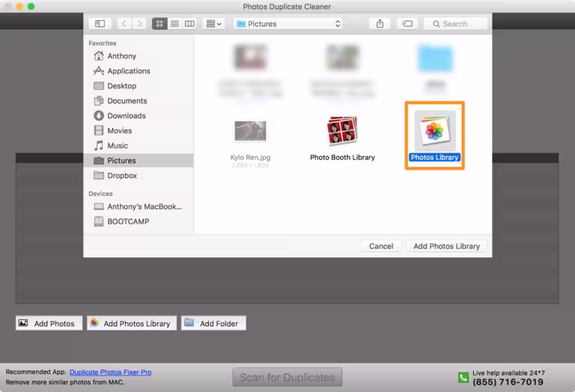This screenshot has width=575, height=392.
Task: Confirm with dialog Add Photos Library button
Action: (447, 246)
